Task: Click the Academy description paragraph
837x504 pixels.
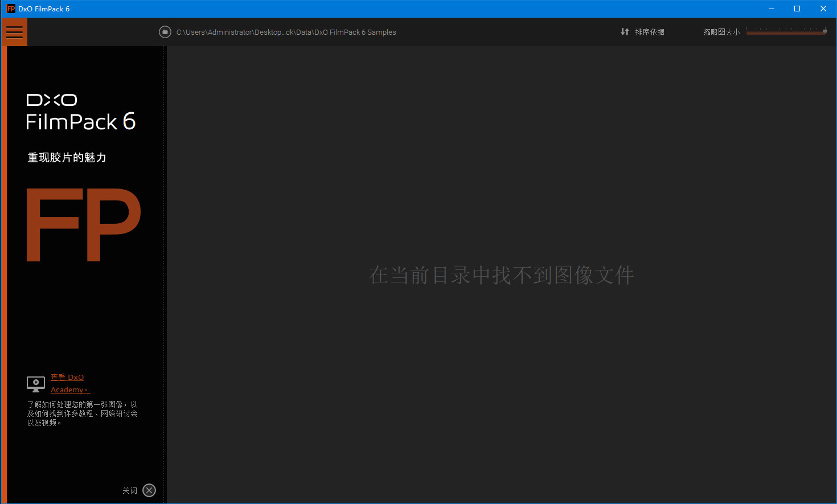Action: point(82,413)
